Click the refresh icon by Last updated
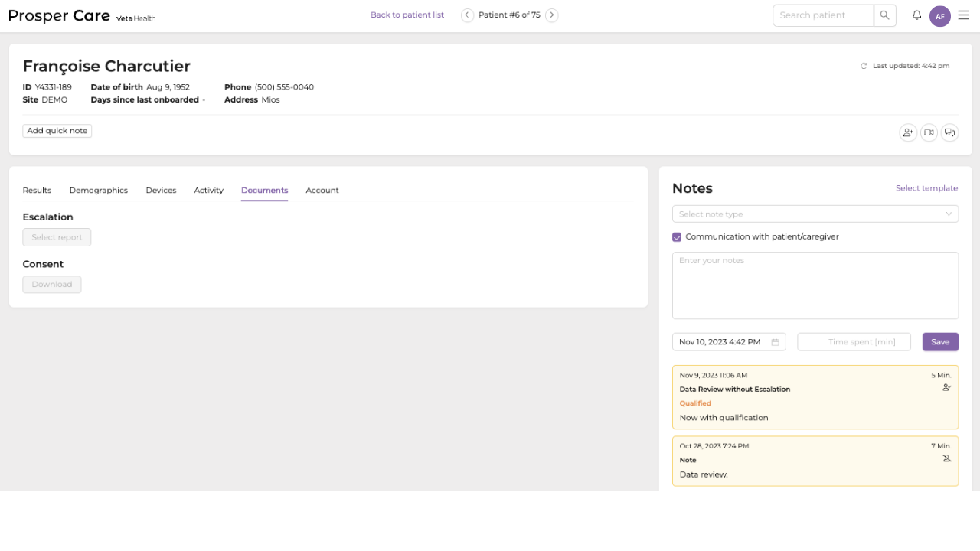 point(864,66)
